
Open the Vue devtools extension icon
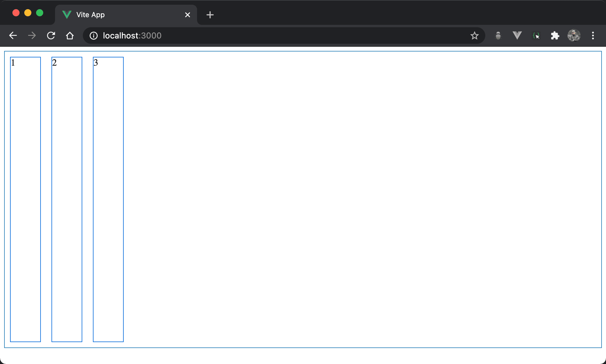pos(517,36)
